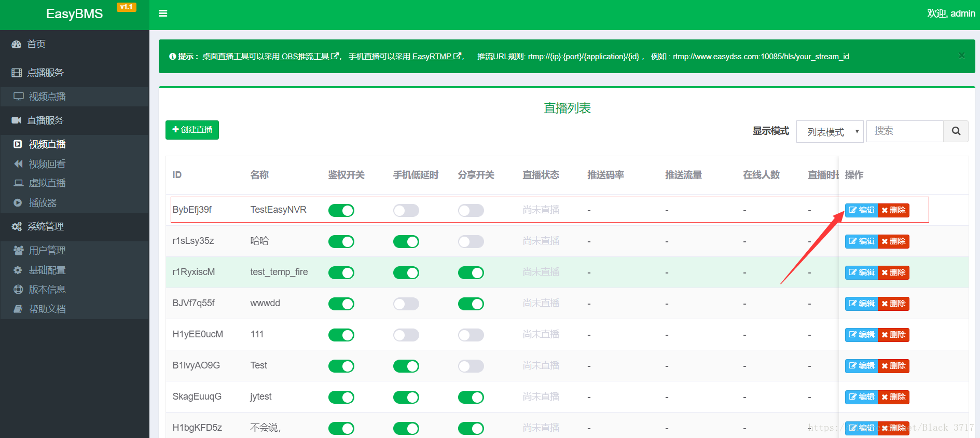Select the 系统管理 gears icon
This screenshot has height=438, width=980.
point(17,227)
